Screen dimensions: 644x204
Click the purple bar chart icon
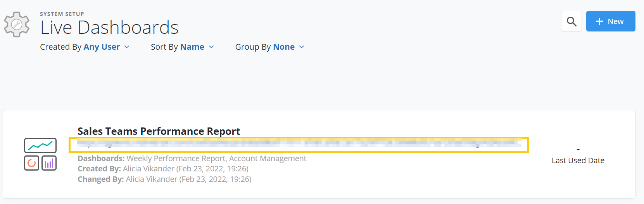(x=49, y=163)
